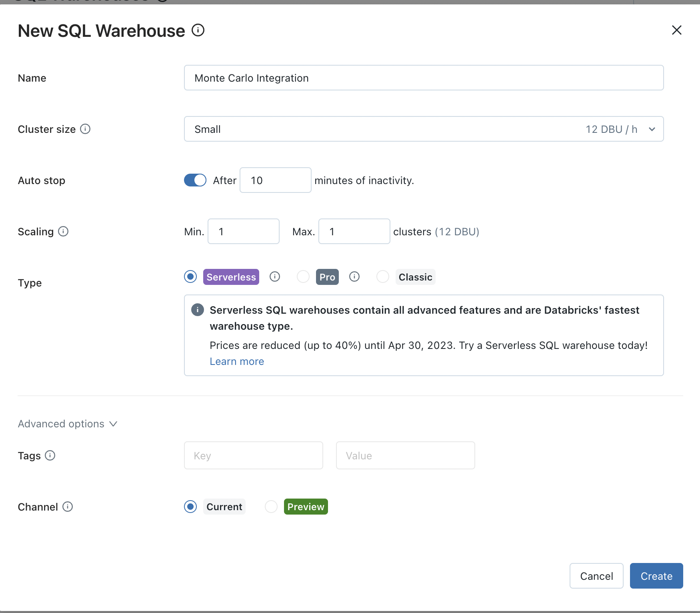Viewport: 700px width, 613px height.
Task: Close the New SQL Warehouse dialog
Action: coord(676,30)
